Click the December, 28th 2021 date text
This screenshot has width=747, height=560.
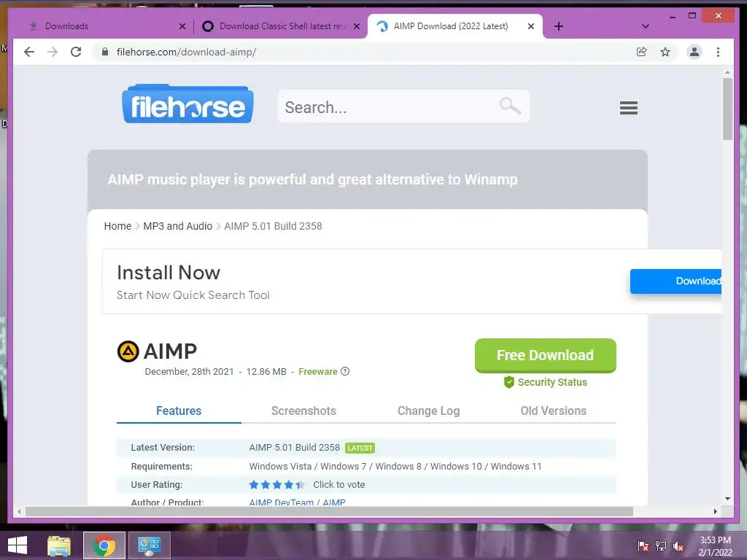tap(189, 371)
